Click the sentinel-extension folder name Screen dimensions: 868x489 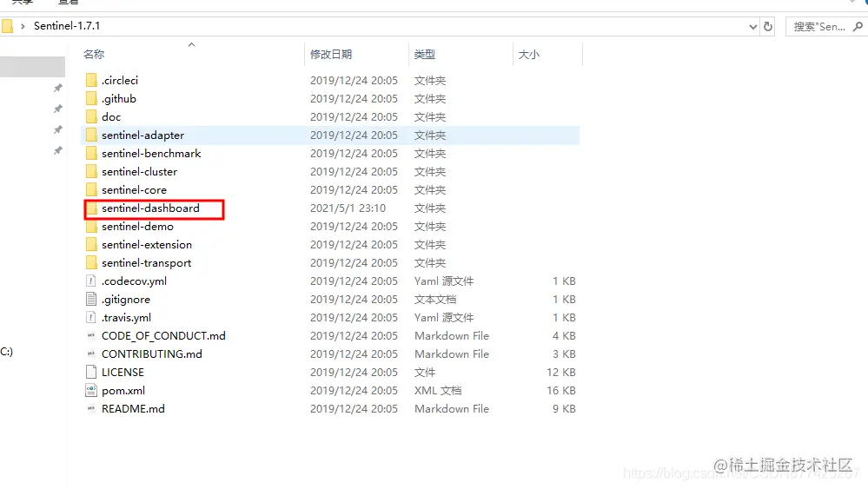coord(147,245)
